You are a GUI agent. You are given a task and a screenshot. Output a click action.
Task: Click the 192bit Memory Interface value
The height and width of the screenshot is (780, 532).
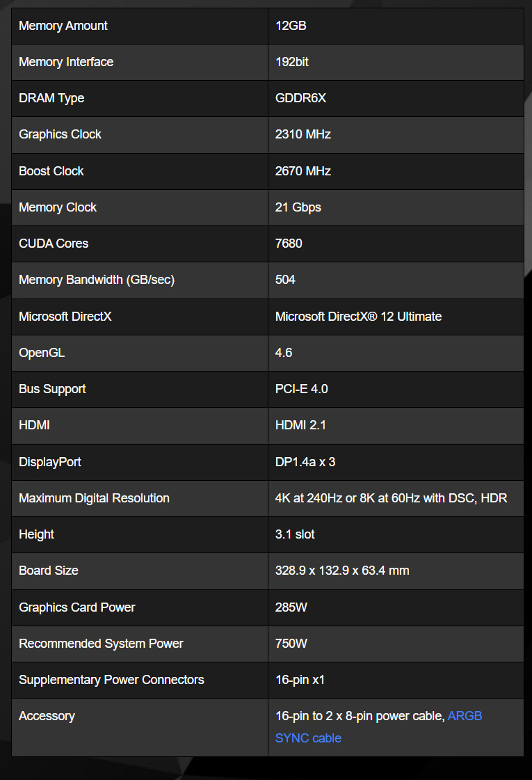(x=292, y=62)
